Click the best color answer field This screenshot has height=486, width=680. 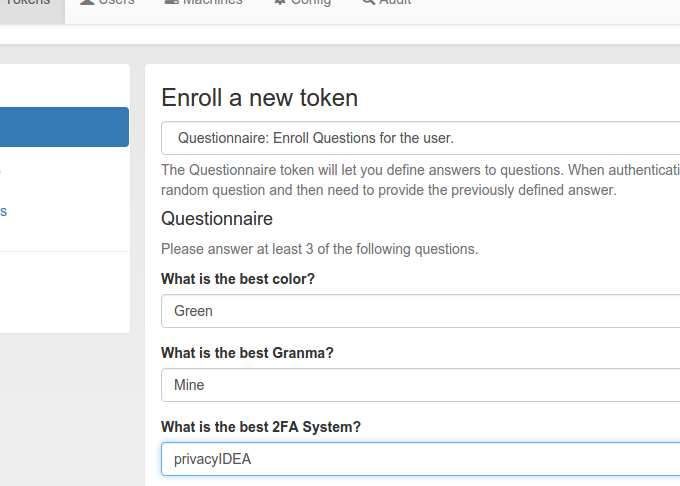[420, 311]
